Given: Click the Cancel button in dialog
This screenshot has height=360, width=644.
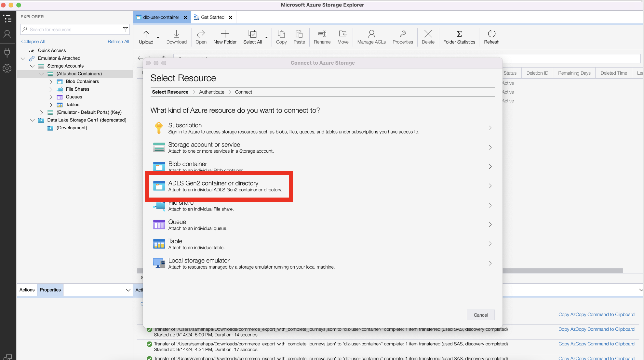Looking at the screenshot, I should (480, 315).
